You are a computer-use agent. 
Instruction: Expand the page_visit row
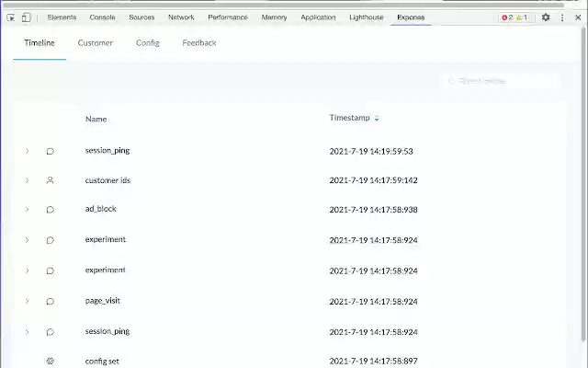click(27, 301)
